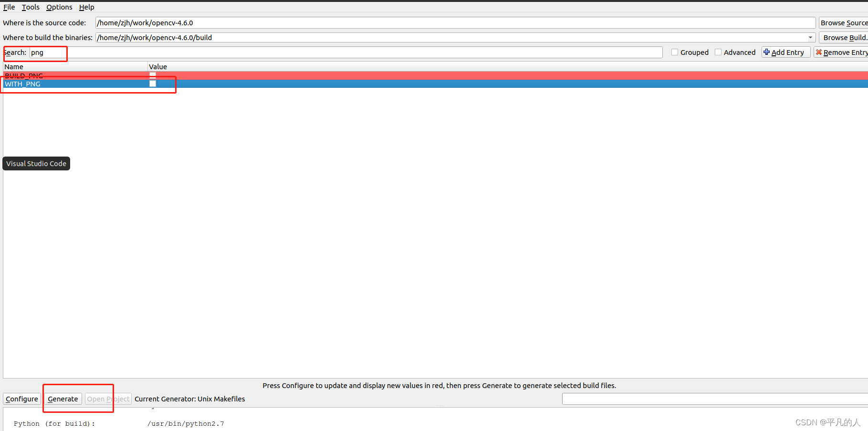The height and width of the screenshot is (431, 868).
Task: Click the Add Entry plus icon
Action: click(766, 52)
